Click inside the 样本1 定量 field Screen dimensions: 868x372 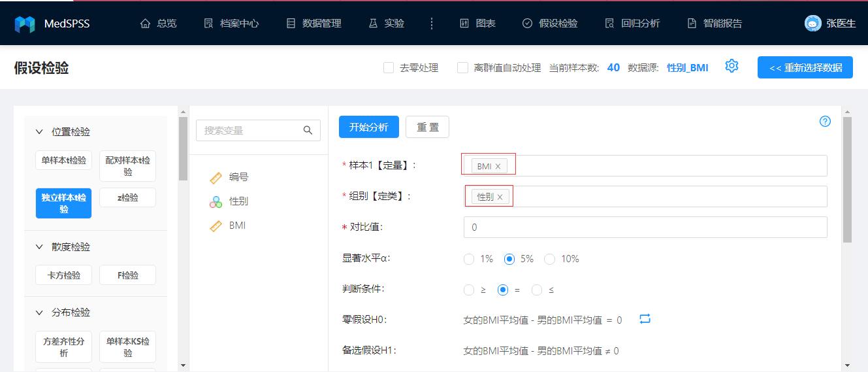tap(645, 166)
